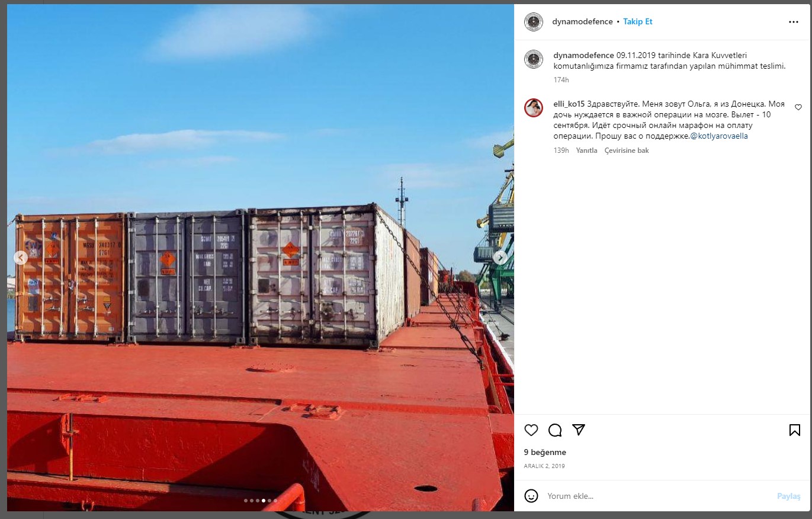Open emoji picker smiley icon
The image size is (812, 519).
click(x=531, y=496)
